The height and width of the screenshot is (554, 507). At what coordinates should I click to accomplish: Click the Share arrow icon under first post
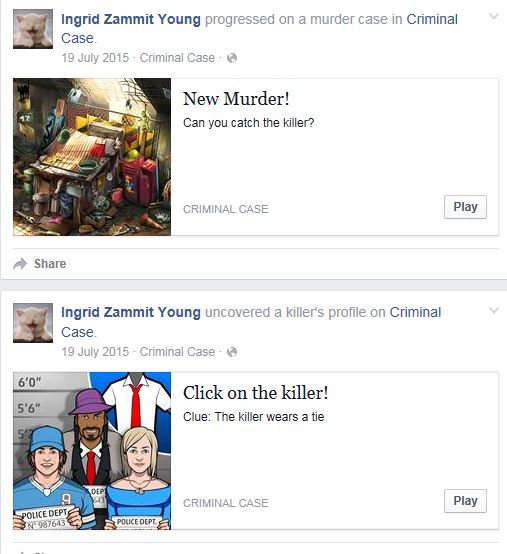20,264
